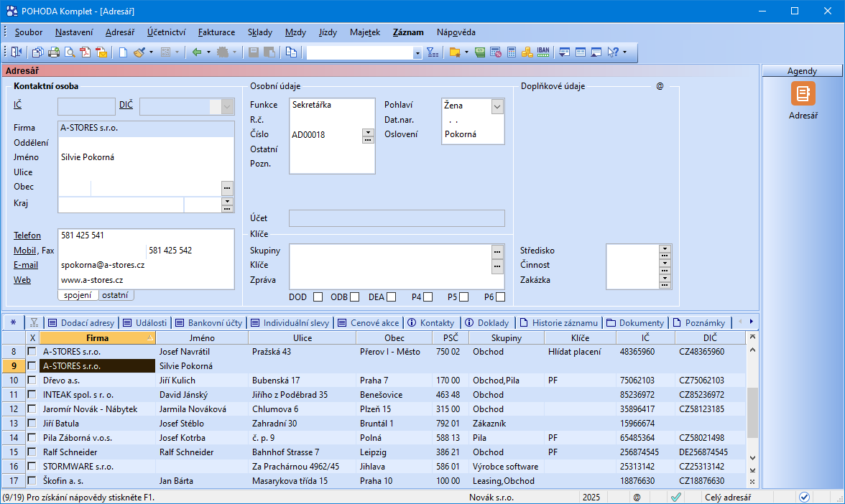Click the percent calculator icon
Screen dimensions: 845x504
pos(496,52)
